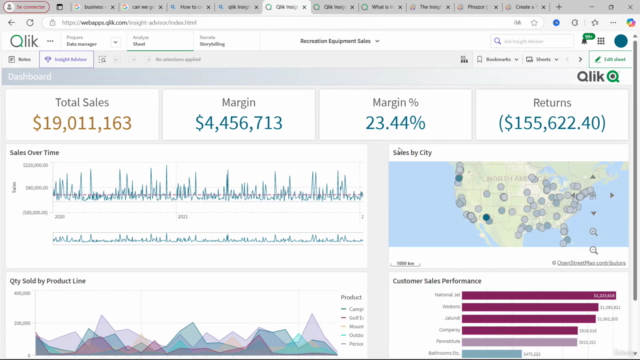Open the Qlik app launcher grid icon

pos(601,41)
